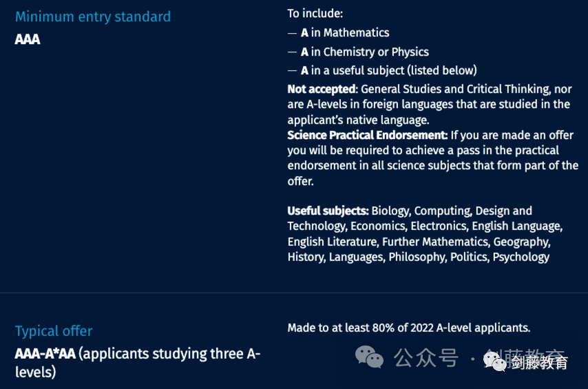Click 'Made to at least 80%' statement
The width and height of the screenshot is (588, 389).
(x=409, y=328)
